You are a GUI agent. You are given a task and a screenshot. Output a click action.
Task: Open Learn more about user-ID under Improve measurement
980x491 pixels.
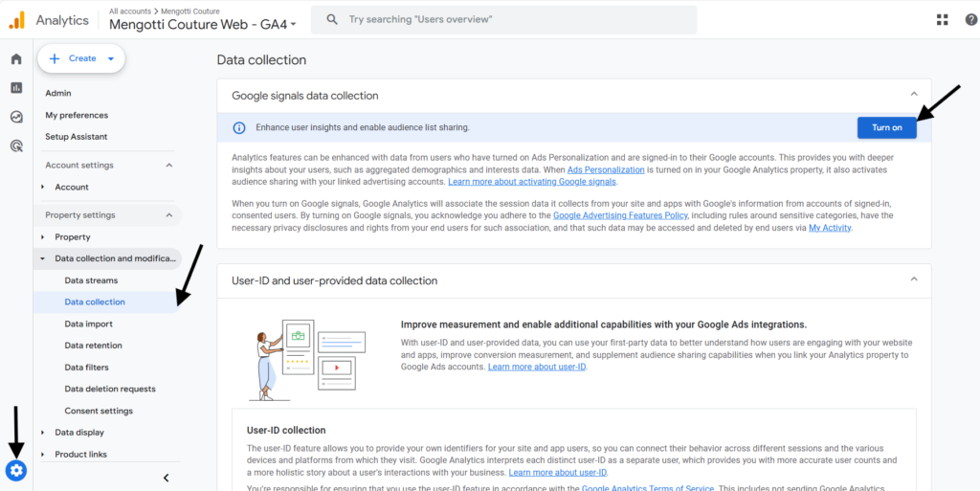[537, 367]
